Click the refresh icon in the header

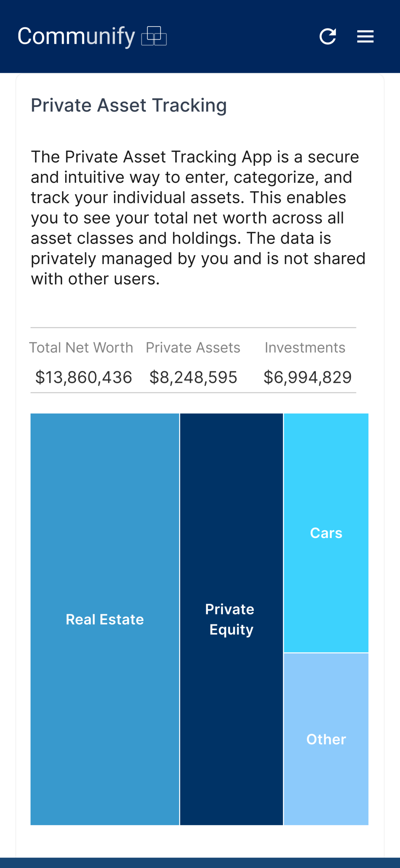(328, 36)
